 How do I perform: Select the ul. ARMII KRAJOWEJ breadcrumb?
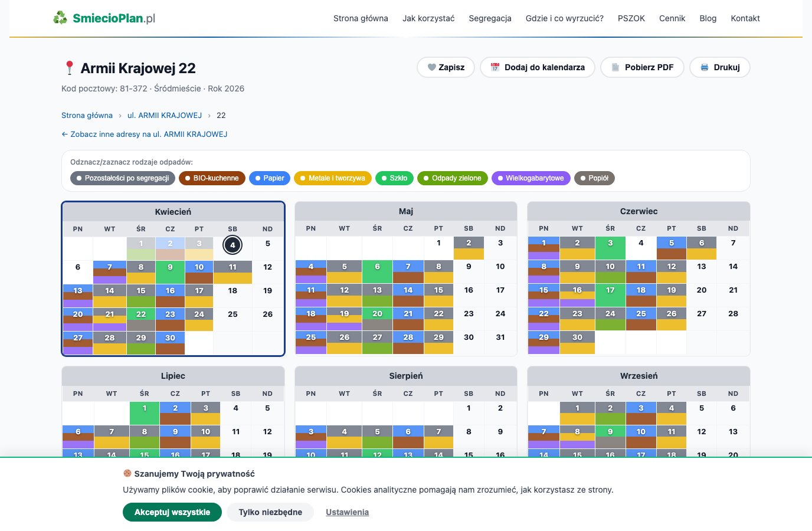coord(165,115)
